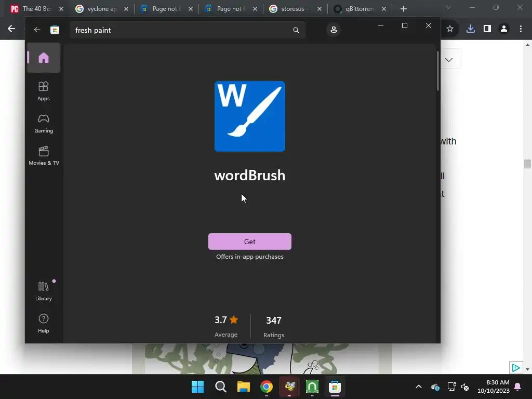The height and width of the screenshot is (399, 532).
Task: Click Chrome back navigation arrow
Action: pyautogui.click(x=11, y=29)
